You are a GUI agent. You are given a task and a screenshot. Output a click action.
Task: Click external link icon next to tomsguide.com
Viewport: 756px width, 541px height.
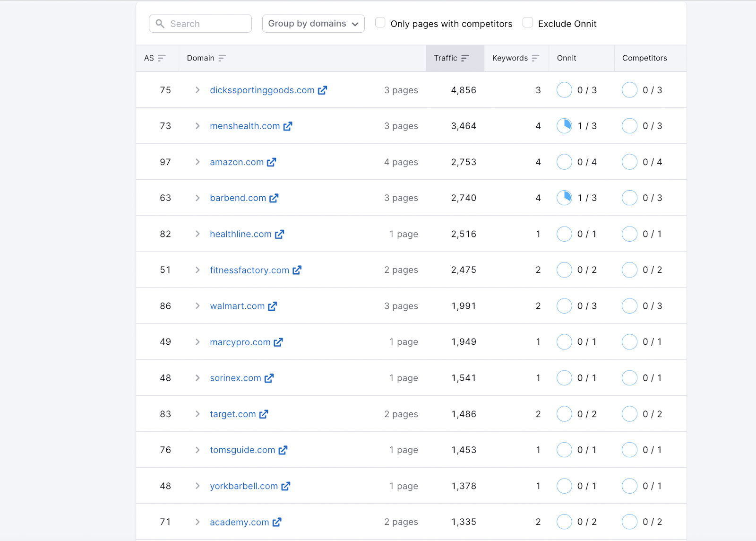point(283,450)
